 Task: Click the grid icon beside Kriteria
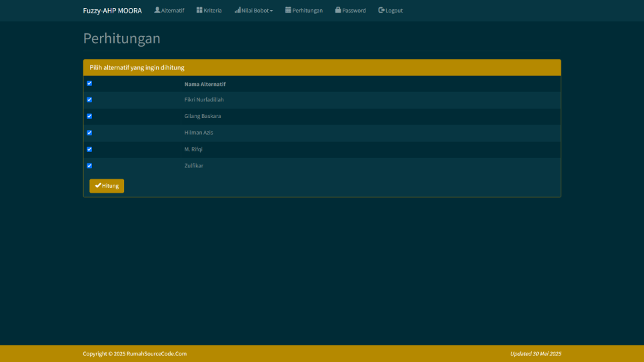tap(199, 10)
